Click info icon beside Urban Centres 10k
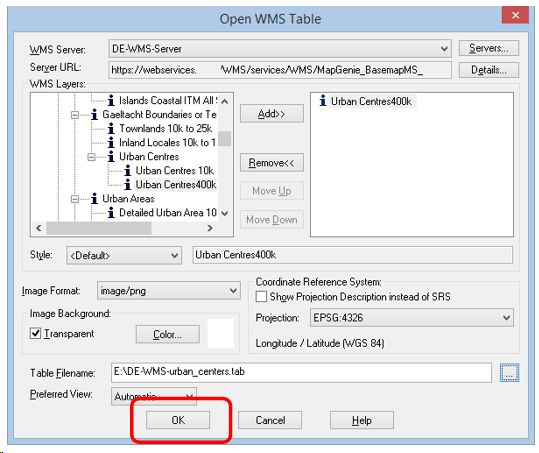 128,170
